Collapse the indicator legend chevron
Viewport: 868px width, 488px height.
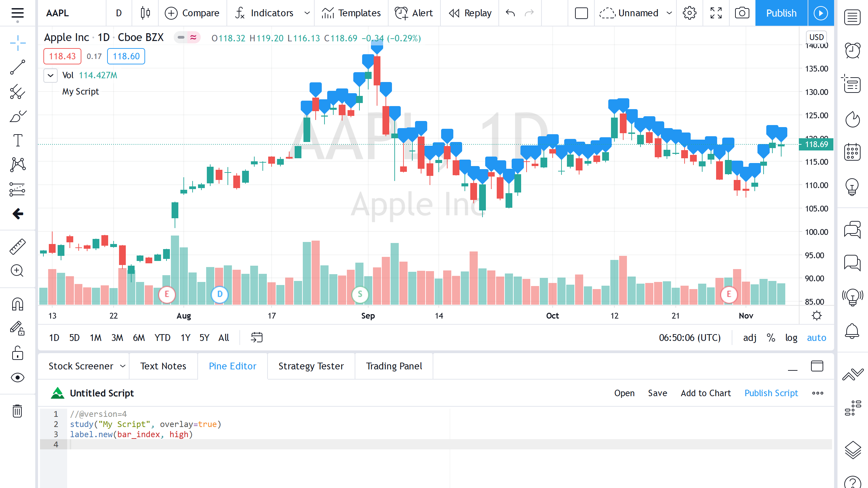51,75
